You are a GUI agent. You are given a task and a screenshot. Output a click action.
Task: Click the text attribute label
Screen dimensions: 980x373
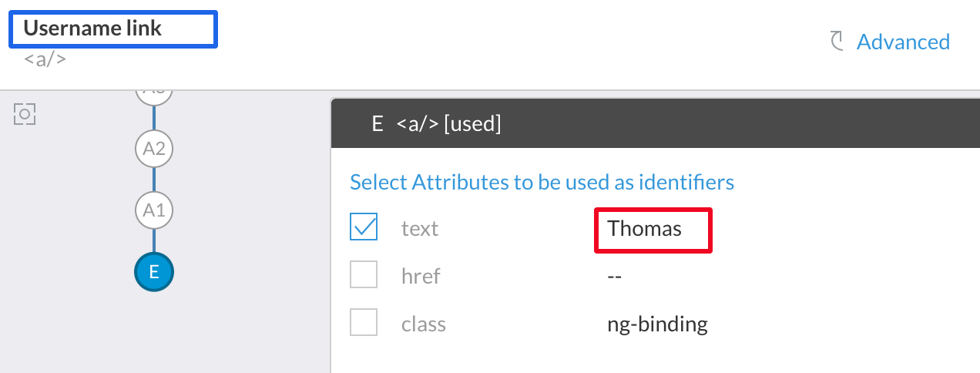click(x=420, y=229)
